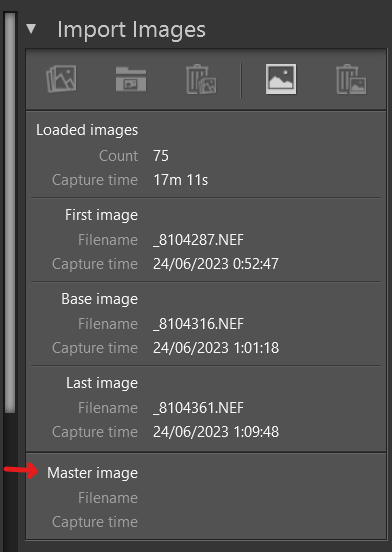Click the Loaded images heading
The height and width of the screenshot is (552, 392).
[x=87, y=130]
